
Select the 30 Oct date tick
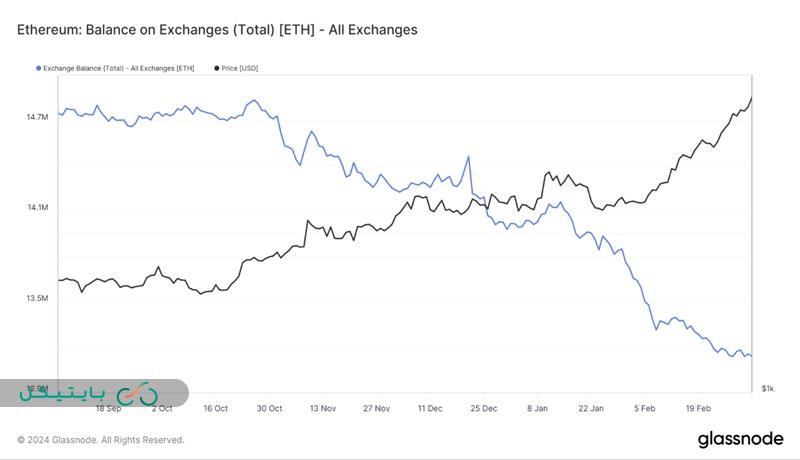point(269,408)
